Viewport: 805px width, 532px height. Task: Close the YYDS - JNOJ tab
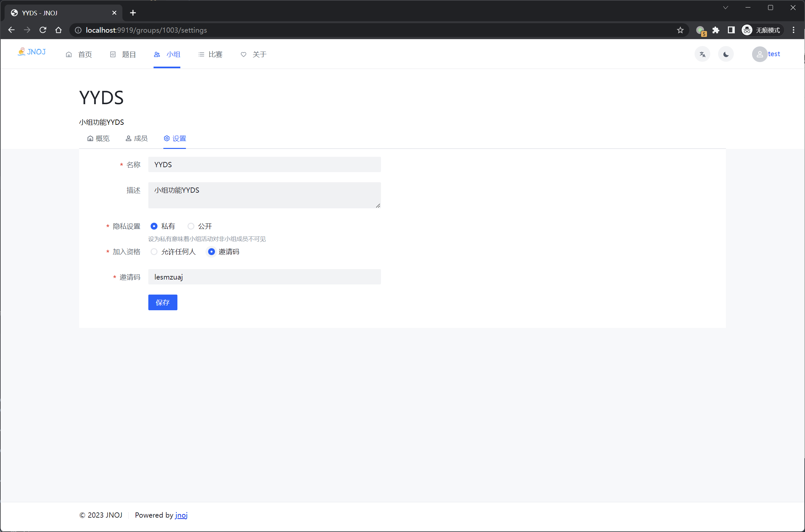[x=114, y=13]
